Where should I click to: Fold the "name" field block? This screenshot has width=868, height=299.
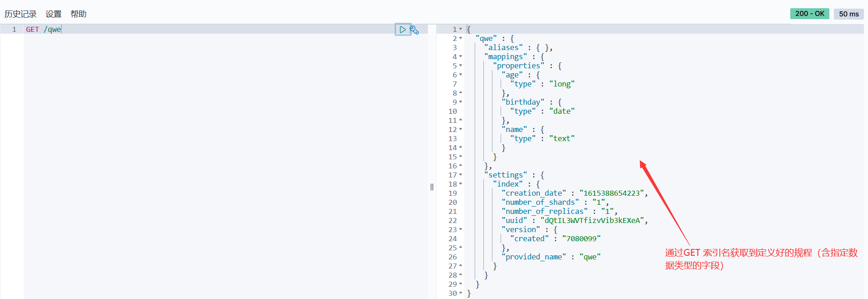(x=461, y=129)
